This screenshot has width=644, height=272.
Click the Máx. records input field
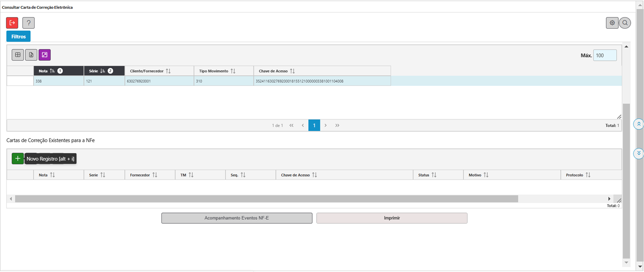tap(604, 55)
